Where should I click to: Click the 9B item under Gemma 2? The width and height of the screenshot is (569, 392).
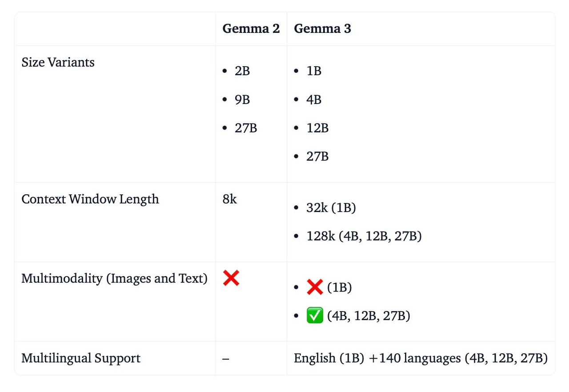click(242, 100)
